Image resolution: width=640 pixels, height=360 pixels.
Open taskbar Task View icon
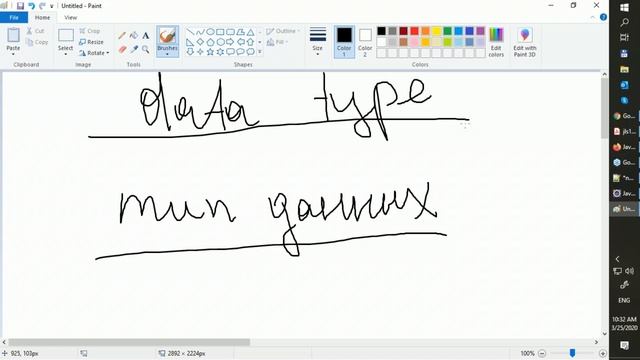tap(624, 38)
